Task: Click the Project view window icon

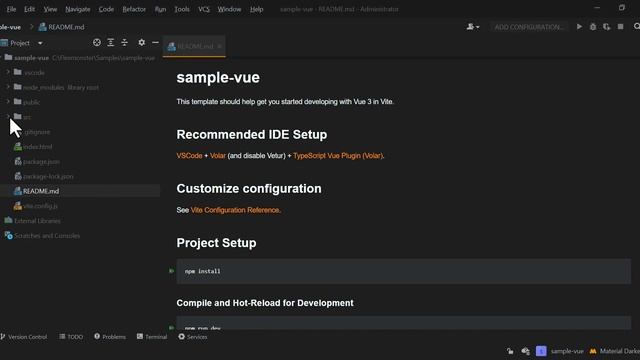Action: tap(4, 42)
